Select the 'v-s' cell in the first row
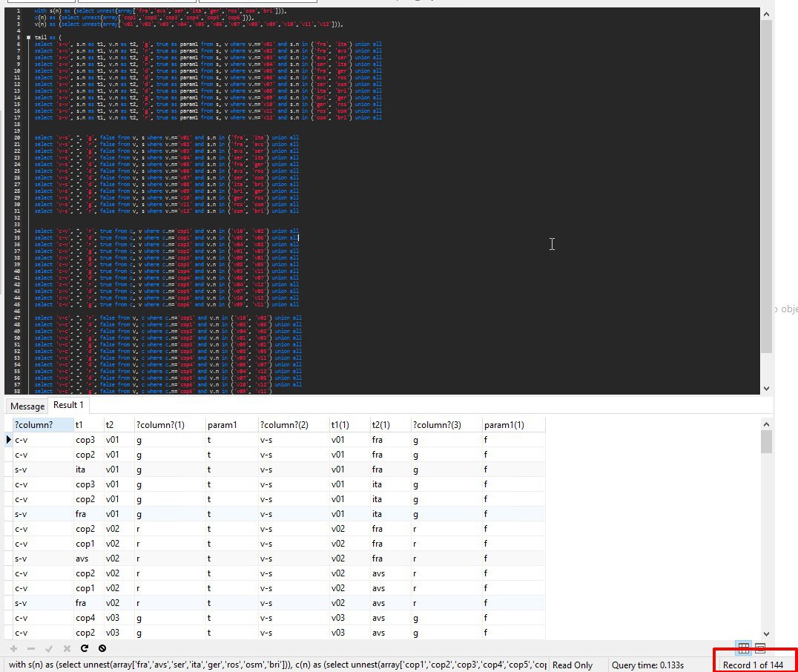The height and width of the screenshot is (672, 798). (294, 440)
